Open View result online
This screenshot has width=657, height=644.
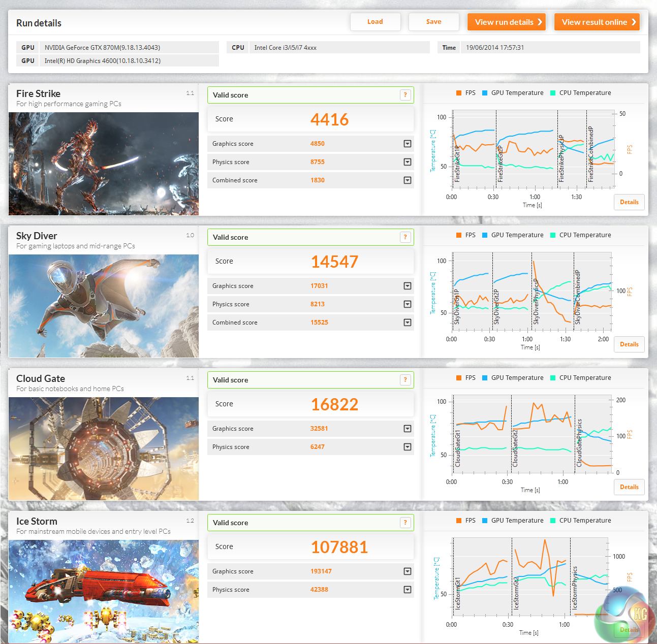(597, 22)
